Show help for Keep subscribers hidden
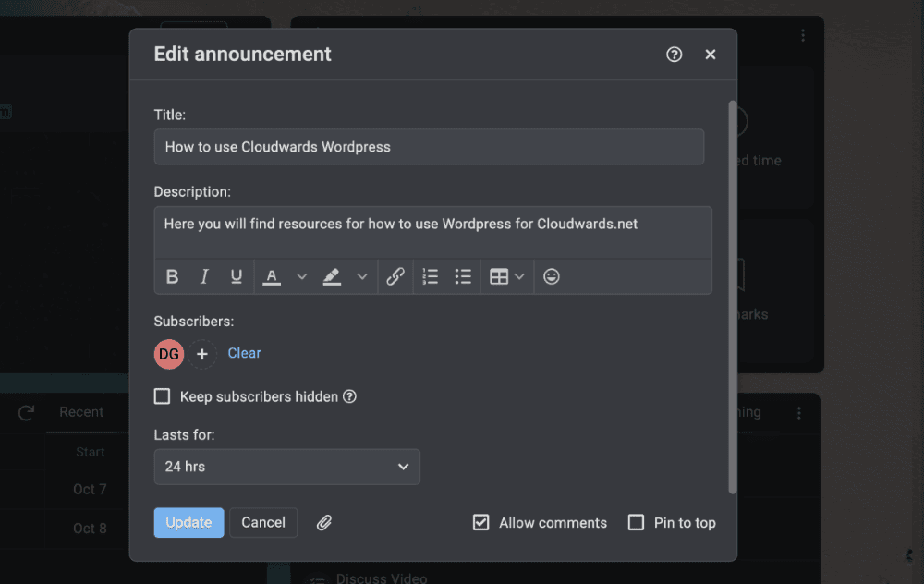The image size is (924, 584). pyautogui.click(x=349, y=396)
